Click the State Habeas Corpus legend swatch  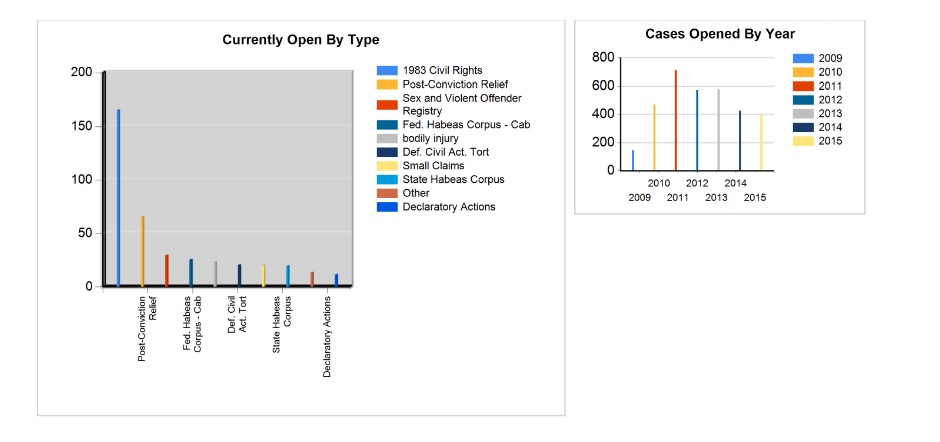387,180
